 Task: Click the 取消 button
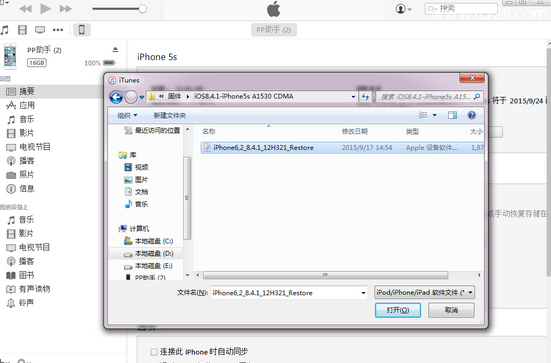click(451, 310)
